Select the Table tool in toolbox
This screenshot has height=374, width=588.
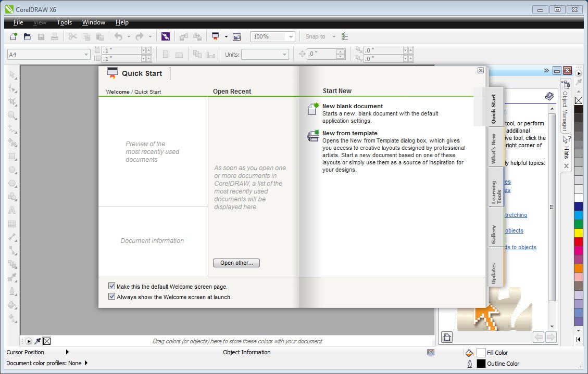[12, 224]
